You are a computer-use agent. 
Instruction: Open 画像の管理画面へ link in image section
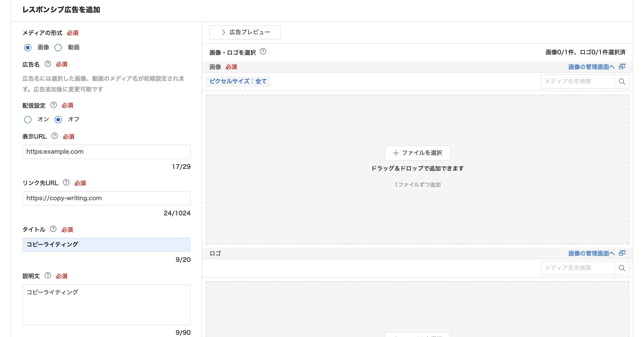click(x=591, y=67)
